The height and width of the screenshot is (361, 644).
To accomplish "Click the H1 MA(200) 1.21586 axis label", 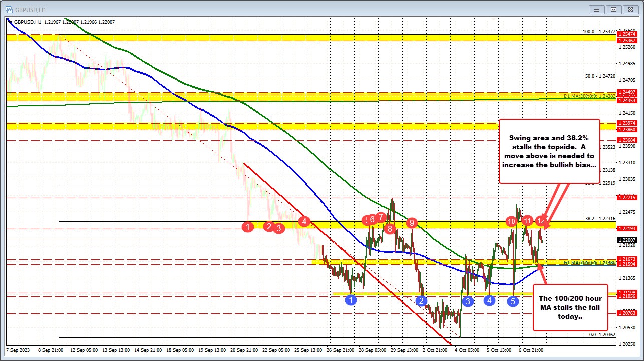I will (x=591, y=262).
